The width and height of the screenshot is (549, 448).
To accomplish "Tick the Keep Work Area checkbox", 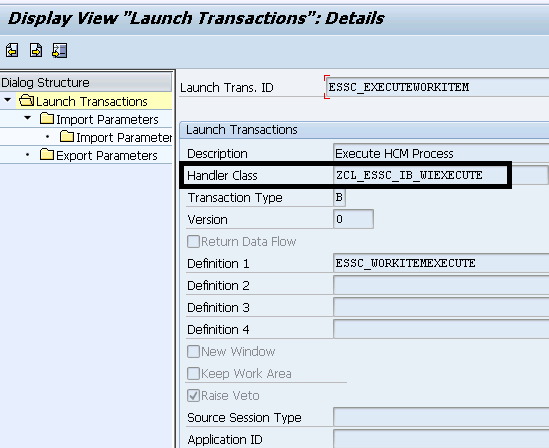I will (193, 373).
